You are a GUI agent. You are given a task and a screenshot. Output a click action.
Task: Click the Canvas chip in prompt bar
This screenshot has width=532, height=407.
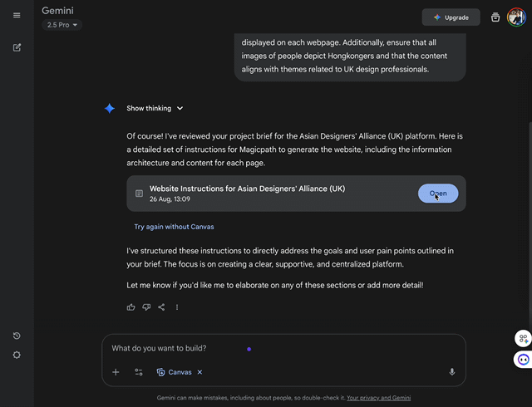(x=175, y=372)
